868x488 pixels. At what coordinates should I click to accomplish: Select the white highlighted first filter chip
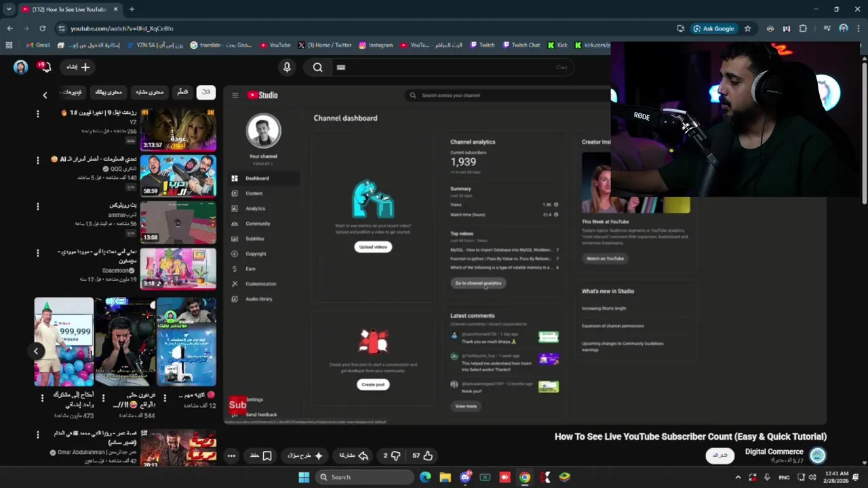pos(206,92)
